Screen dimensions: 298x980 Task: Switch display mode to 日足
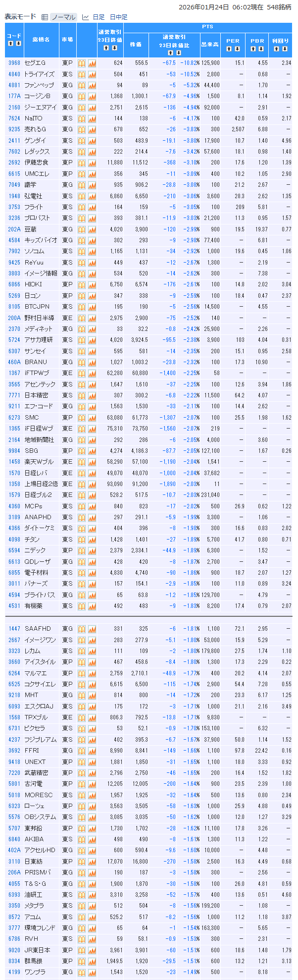tap(98, 17)
